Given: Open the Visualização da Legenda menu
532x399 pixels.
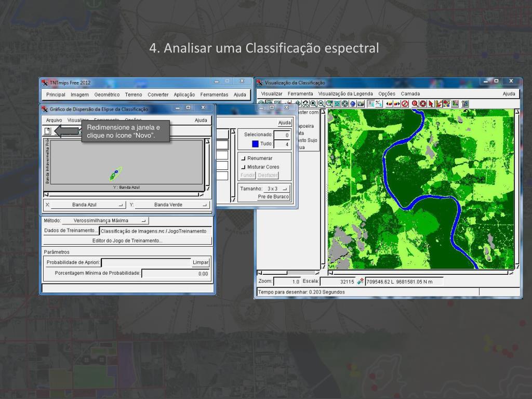Looking at the screenshot, I should click(345, 94).
